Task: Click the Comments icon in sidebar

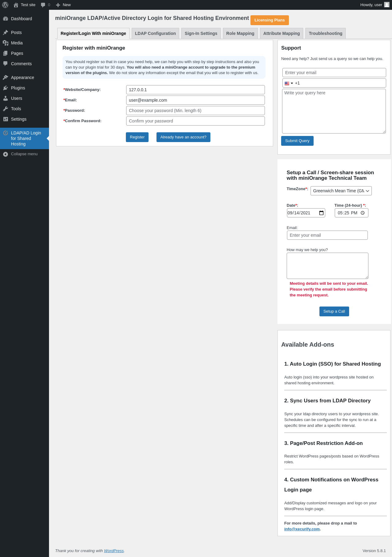Action: pyautogui.click(x=6, y=64)
